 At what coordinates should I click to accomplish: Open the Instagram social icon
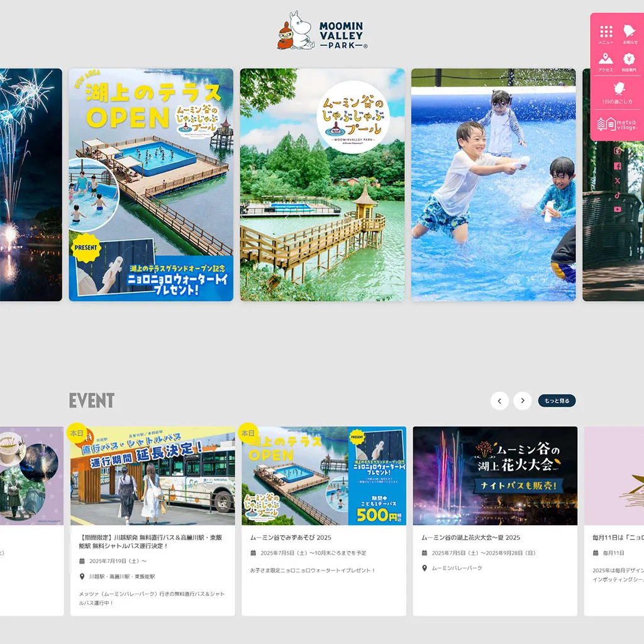617,151
